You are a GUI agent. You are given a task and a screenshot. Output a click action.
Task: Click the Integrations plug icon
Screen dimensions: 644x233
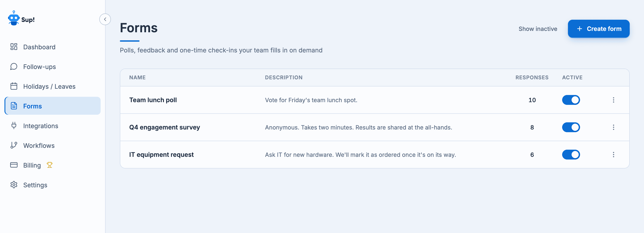[14, 125]
